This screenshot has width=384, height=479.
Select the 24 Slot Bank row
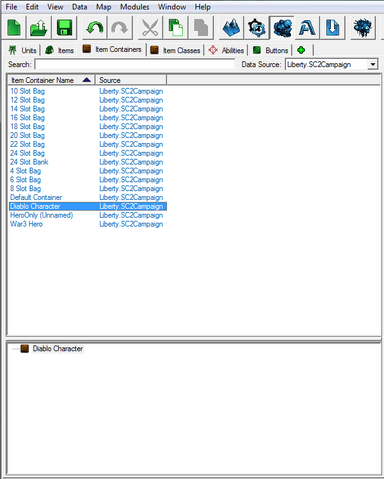(x=87, y=162)
